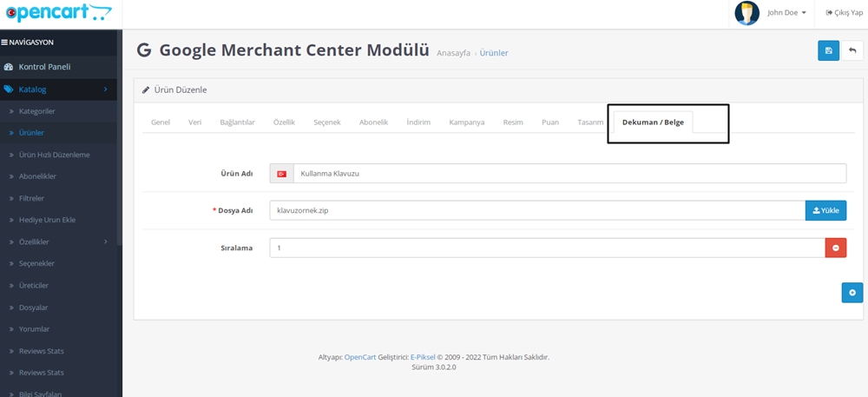Click the G logo in the page title
The height and width of the screenshot is (397, 868).
tap(144, 50)
